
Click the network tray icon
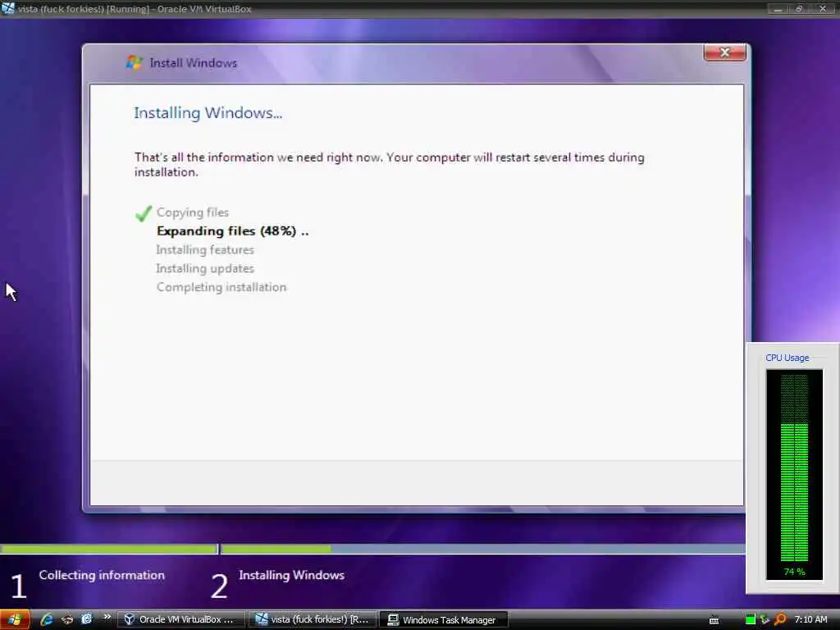765,620
